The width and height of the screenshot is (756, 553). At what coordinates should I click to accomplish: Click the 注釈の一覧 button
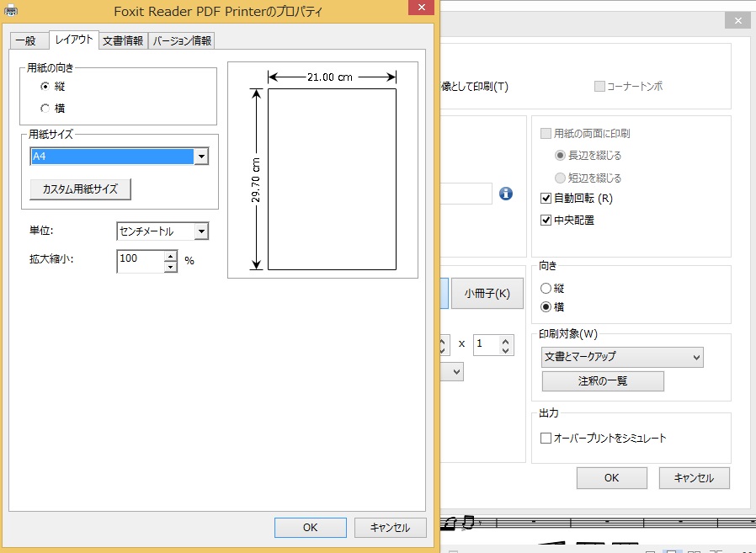603,381
